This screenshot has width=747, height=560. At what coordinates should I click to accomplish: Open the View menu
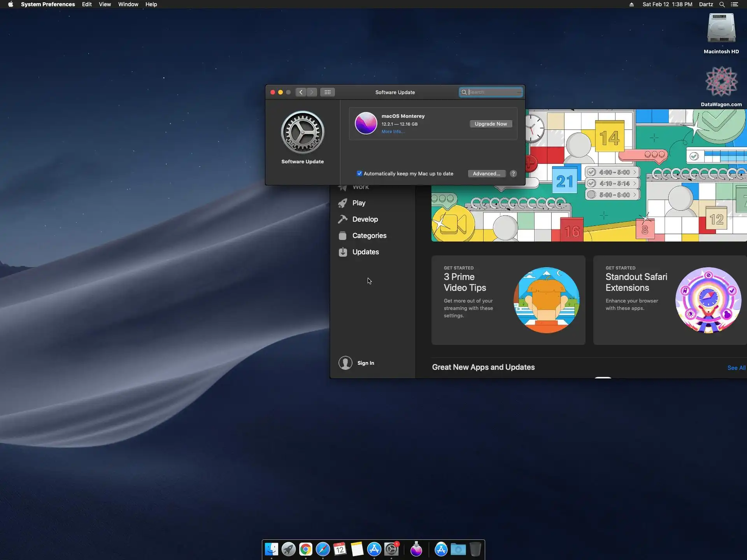(105, 4)
